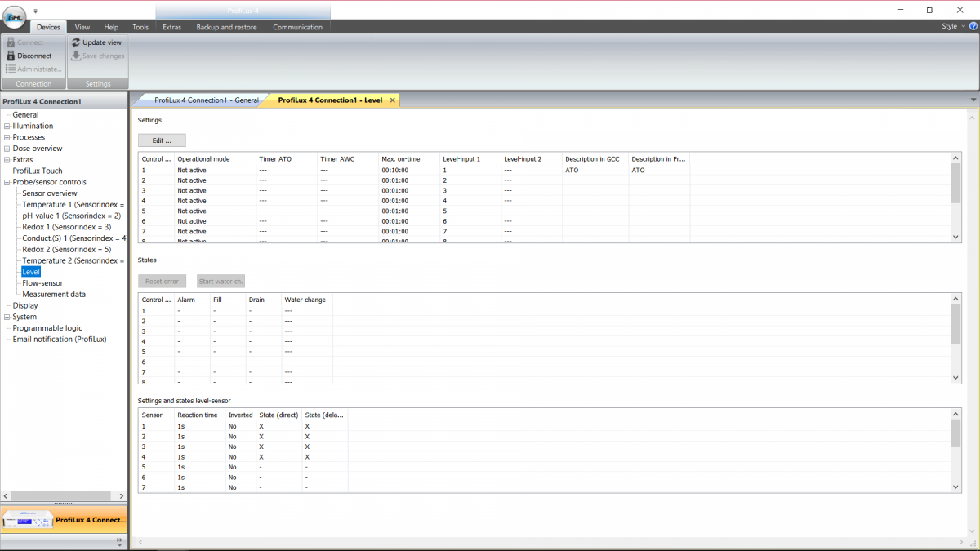Open the help question mark icon
The height and width of the screenshot is (551, 980).
coord(973,26)
